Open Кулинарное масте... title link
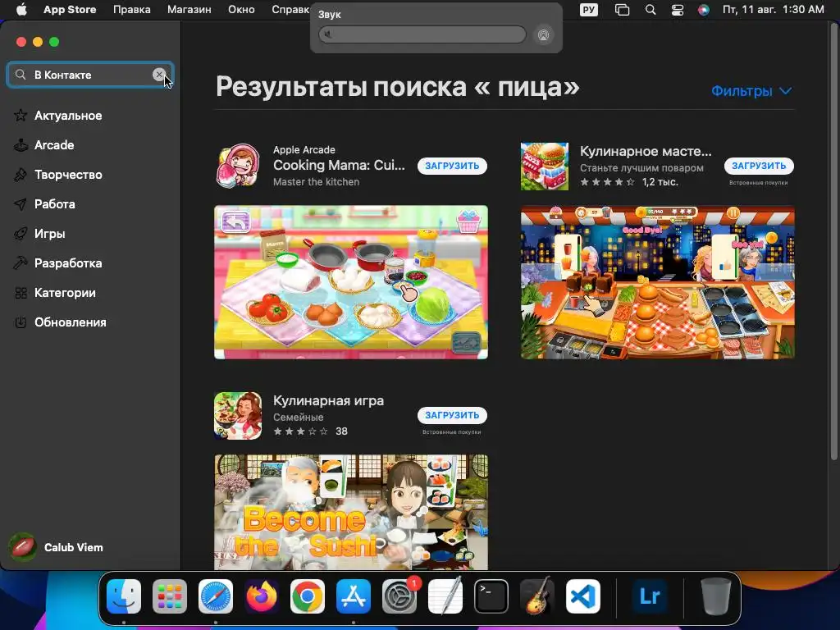 646,152
